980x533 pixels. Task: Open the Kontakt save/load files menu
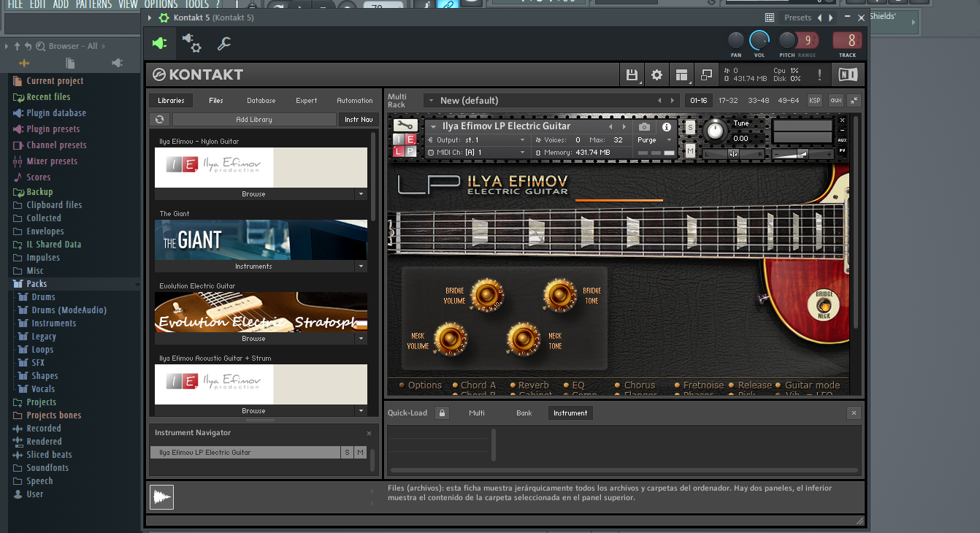point(632,74)
